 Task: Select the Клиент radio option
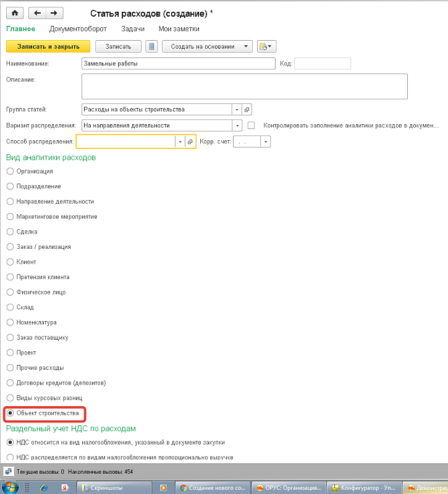pos(10,262)
